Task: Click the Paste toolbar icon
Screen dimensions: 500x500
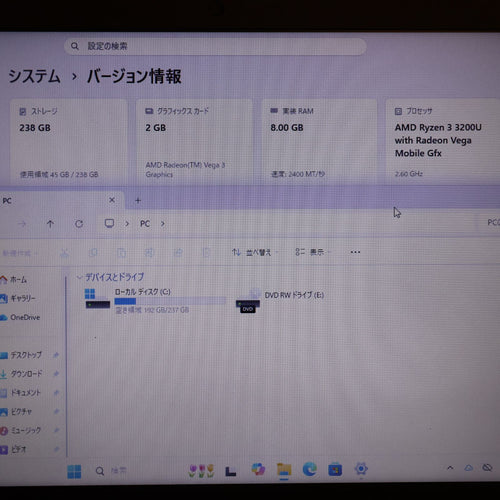Action: click(x=122, y=253)
